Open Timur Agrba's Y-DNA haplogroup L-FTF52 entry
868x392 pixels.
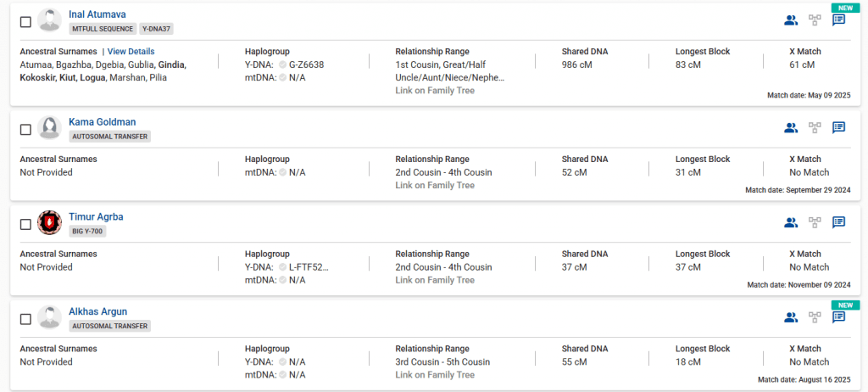(308, 267)
